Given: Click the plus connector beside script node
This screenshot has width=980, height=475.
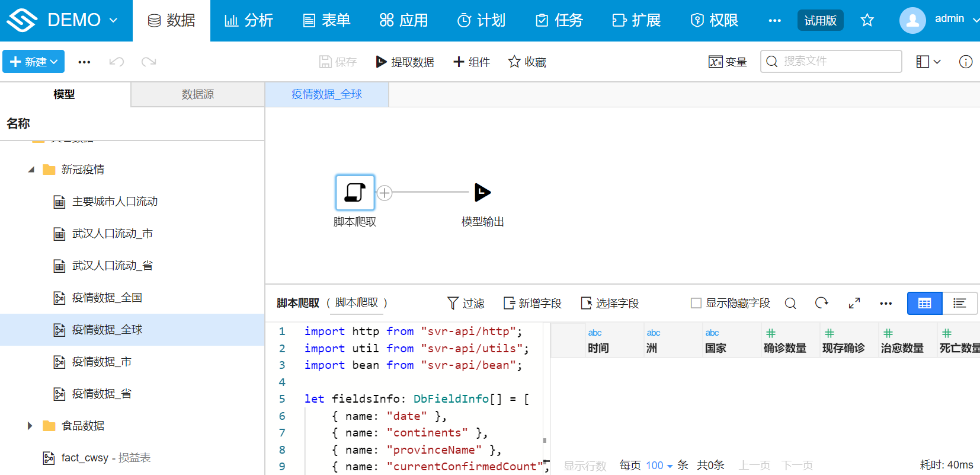Looking at the screenshot, I should [x=385, y=193].
